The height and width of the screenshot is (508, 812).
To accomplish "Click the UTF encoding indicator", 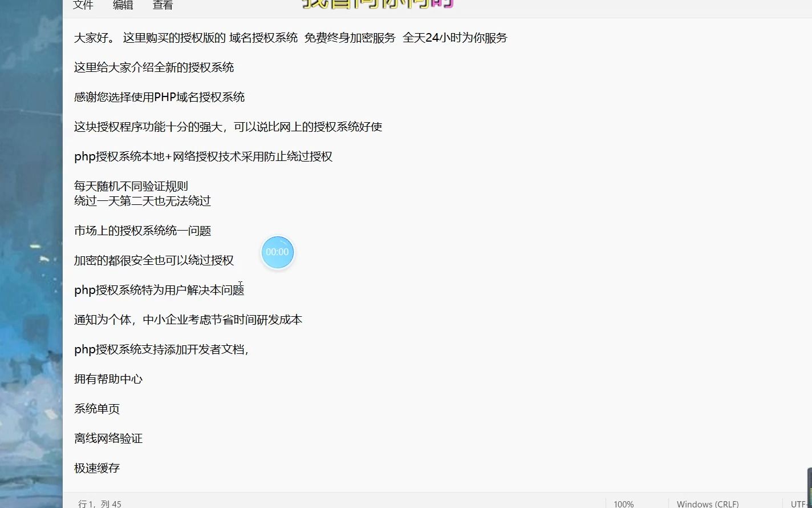I will click(x=803, y=503).
